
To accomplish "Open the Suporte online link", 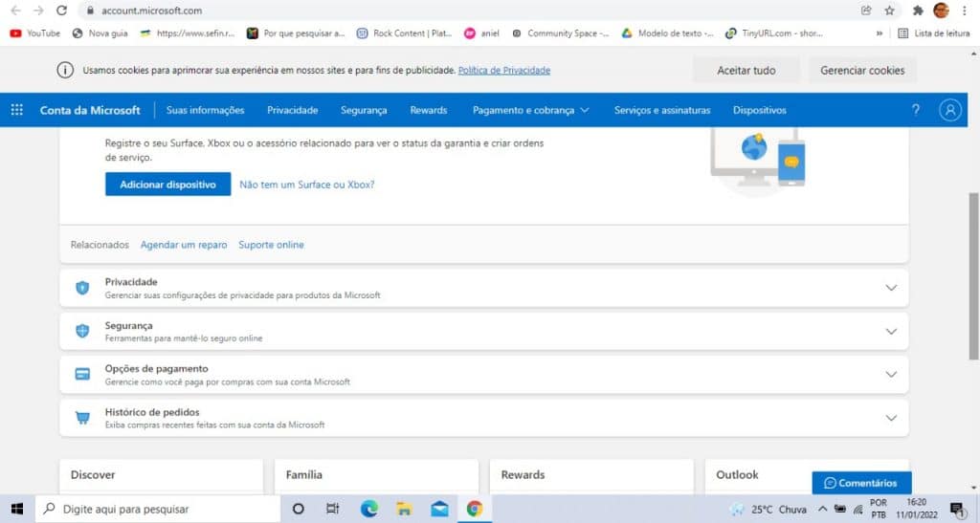I will [x=271, y=245].
